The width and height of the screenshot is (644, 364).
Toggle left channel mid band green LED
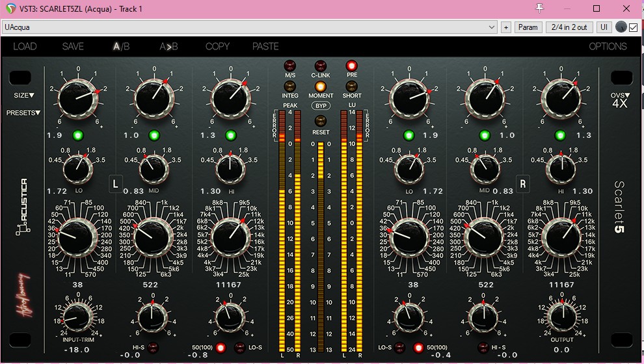(x=154, y=135)
